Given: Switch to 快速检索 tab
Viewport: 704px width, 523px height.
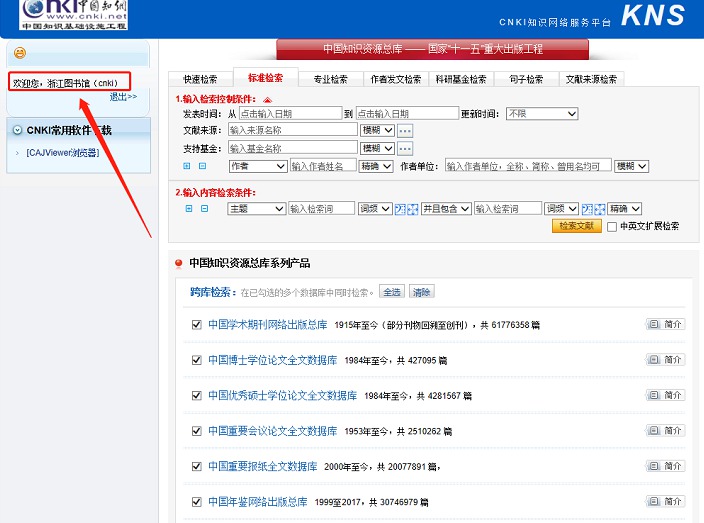Looking at the screenshot, I should point(200,79).
